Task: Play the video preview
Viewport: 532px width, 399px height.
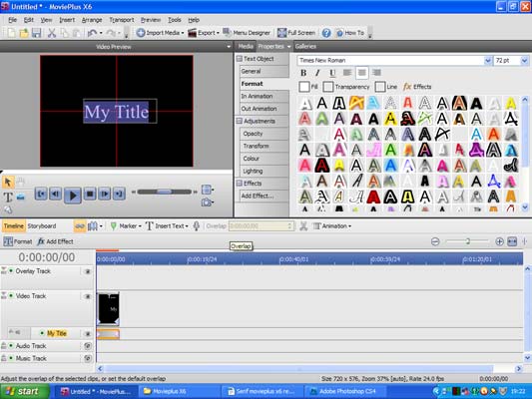Action: click(x=73, y=195)
